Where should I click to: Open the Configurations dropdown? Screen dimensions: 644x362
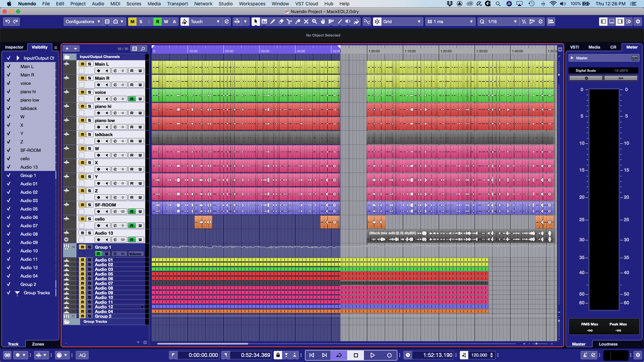tap(83, 21)
